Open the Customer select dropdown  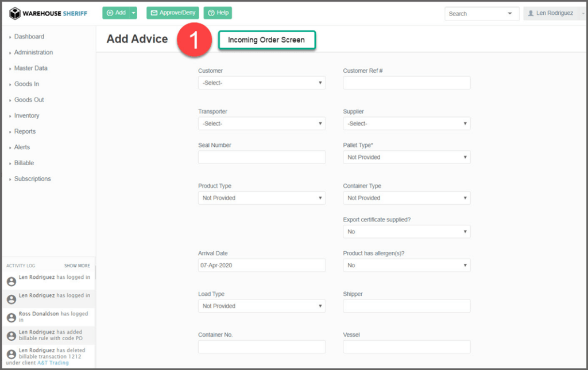(261, 83)
